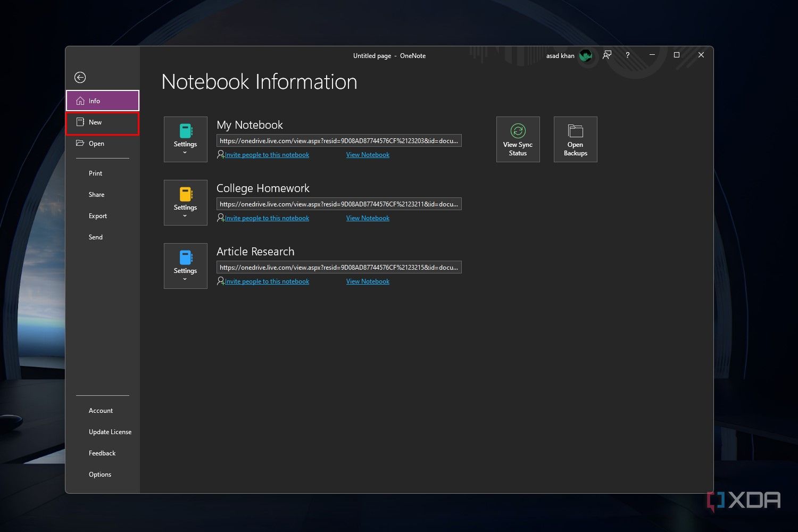
Task: Click the Notebook Information heading
Action: coord(259,82)
